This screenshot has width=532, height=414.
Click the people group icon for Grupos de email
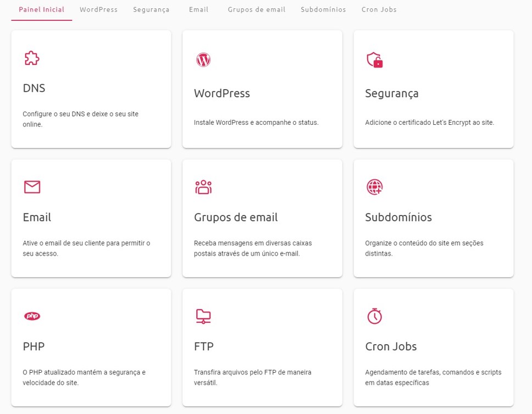(203, 187)
